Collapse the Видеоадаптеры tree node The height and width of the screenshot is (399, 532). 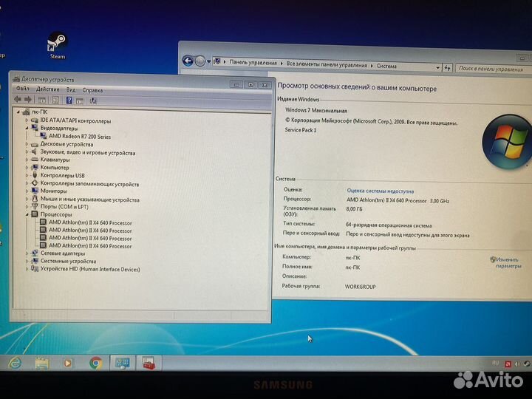(27, 128)
